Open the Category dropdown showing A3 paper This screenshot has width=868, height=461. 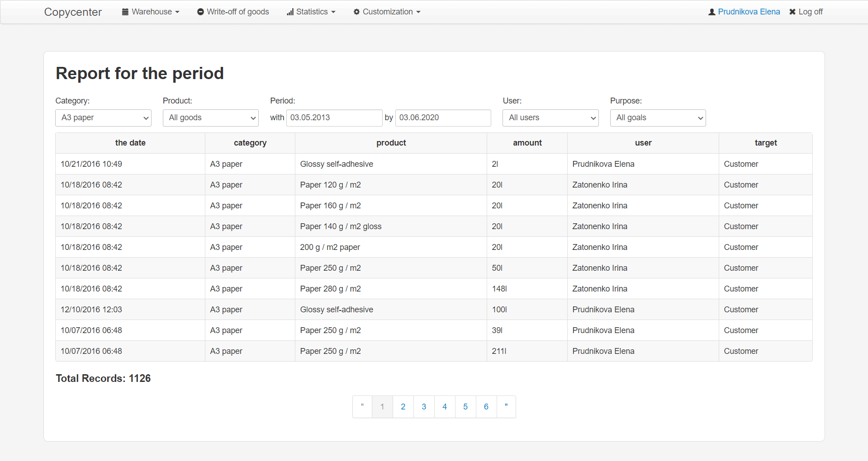pyautogui.click(x=103, y=118)
